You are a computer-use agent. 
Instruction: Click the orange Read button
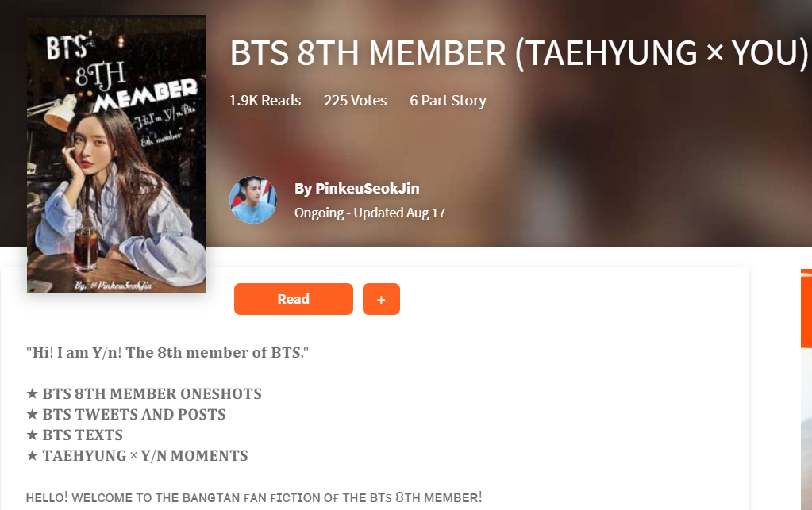(293, 299)
